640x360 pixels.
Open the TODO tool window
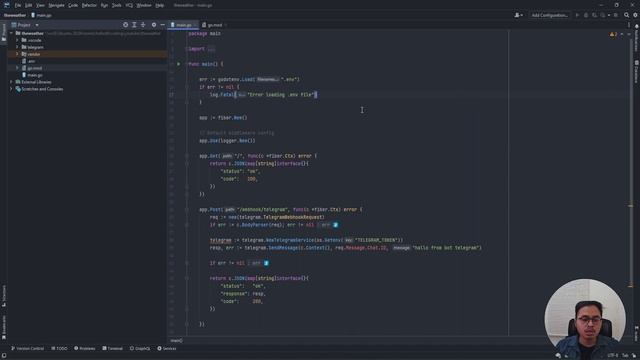coord(60,349)
